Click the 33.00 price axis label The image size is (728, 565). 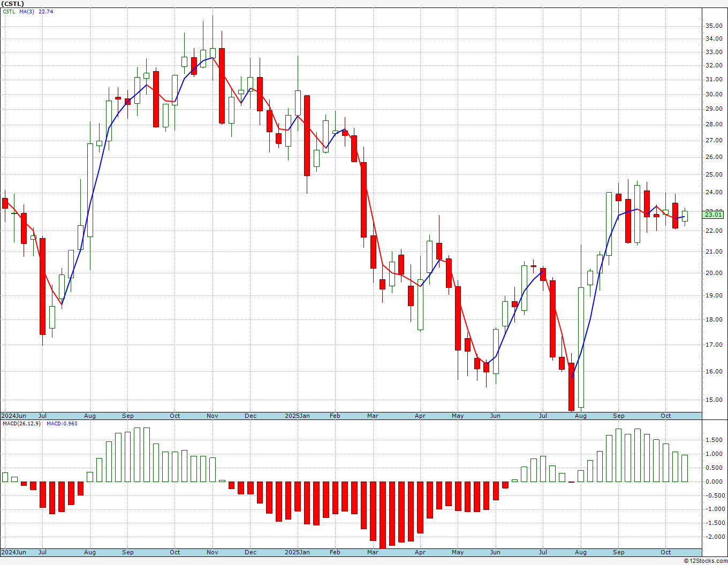click(713, 52)
